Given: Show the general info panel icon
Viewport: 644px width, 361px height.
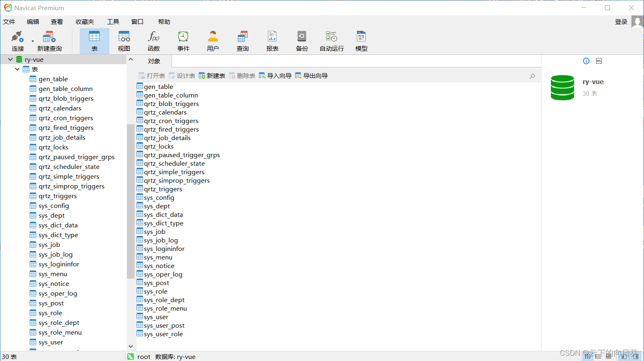Looking at the screenshot, I should pos(586,61).
